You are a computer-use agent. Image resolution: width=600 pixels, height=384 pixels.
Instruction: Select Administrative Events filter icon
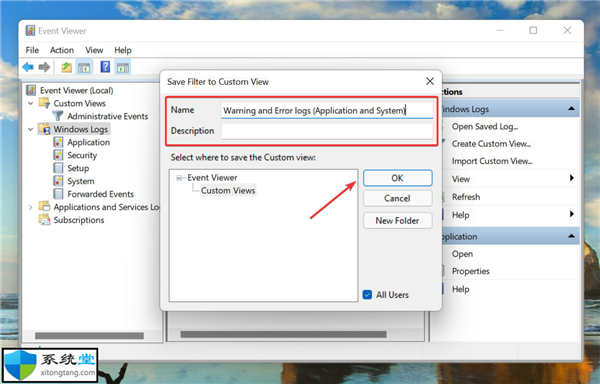58,116
